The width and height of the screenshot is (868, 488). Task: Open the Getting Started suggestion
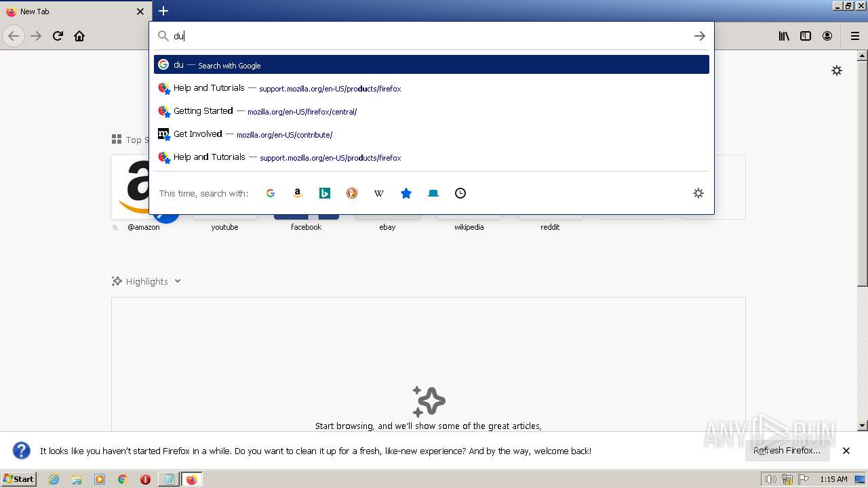431,111
